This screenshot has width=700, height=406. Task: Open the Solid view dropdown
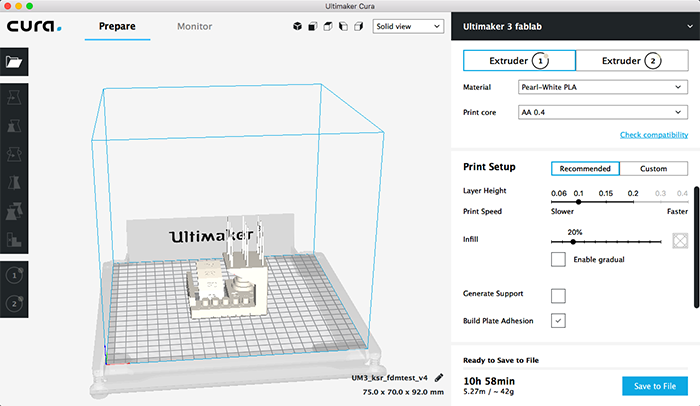[x=408, y=26]
